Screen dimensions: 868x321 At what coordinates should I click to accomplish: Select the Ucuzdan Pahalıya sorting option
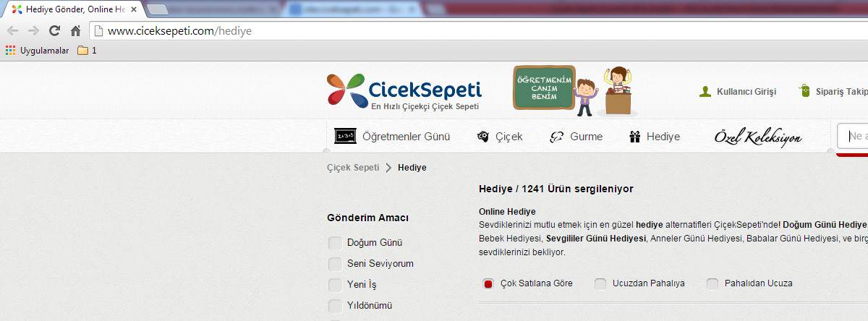point(600,283)
